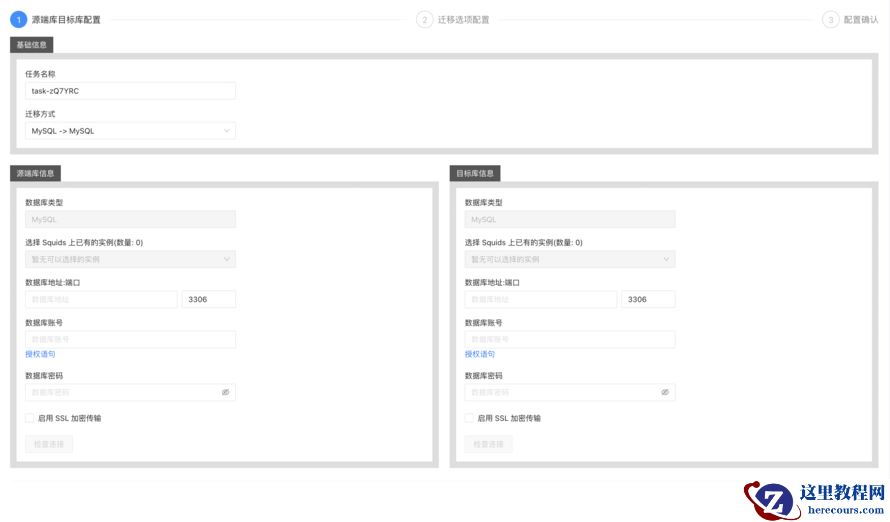Open 授权语句 link under target account
This screenshot has height=522, width=890.
coord(480,354)
